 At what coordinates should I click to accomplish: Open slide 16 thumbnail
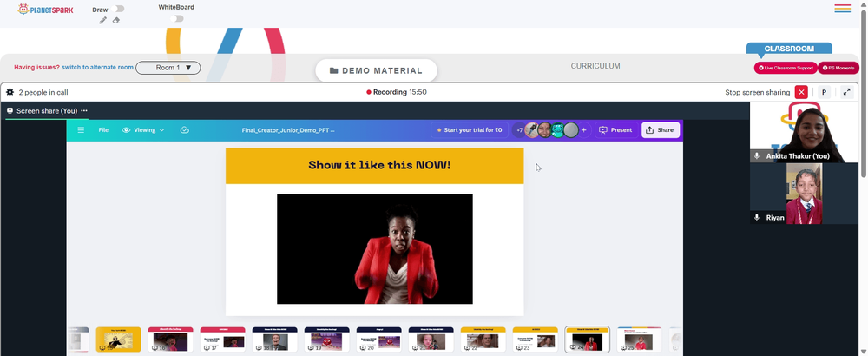(x=170, y=340)
